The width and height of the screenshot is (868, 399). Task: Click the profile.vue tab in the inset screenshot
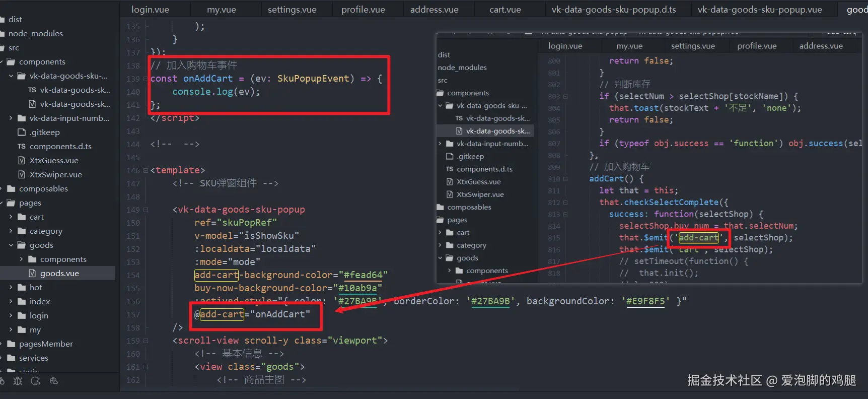(757, 46)
